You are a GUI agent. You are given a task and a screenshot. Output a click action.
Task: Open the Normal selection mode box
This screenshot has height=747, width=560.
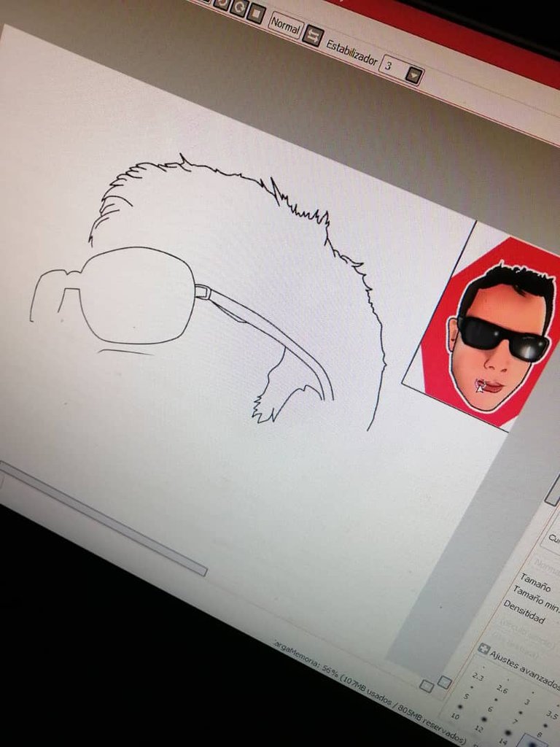click(285, 26)
